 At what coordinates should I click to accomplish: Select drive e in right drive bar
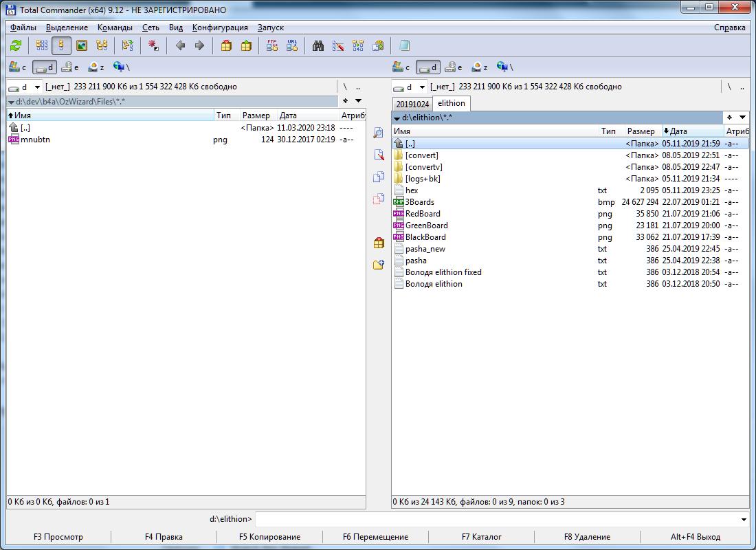point(453,67)
